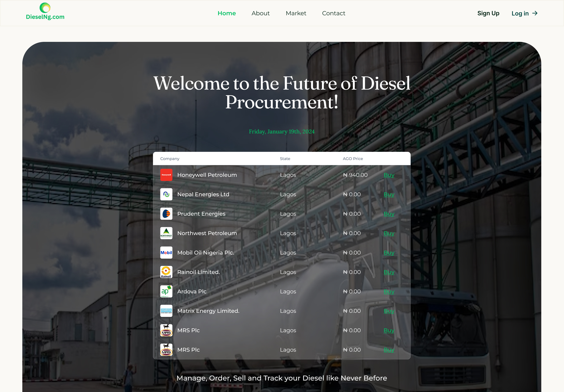Select the State column header
The width and height of the screenshot is (564, 392).
click(x=285, y=159)
